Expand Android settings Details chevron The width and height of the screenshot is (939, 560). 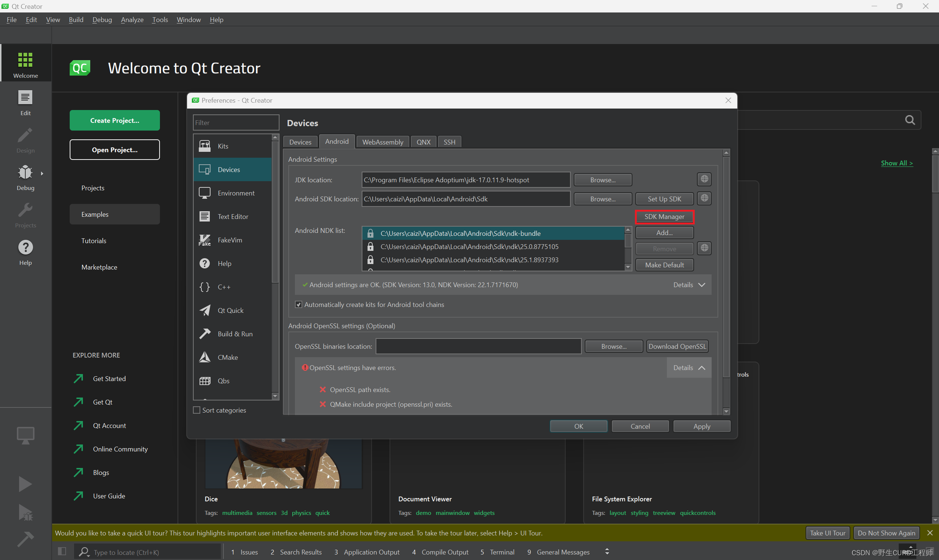[x=702, y=285]
